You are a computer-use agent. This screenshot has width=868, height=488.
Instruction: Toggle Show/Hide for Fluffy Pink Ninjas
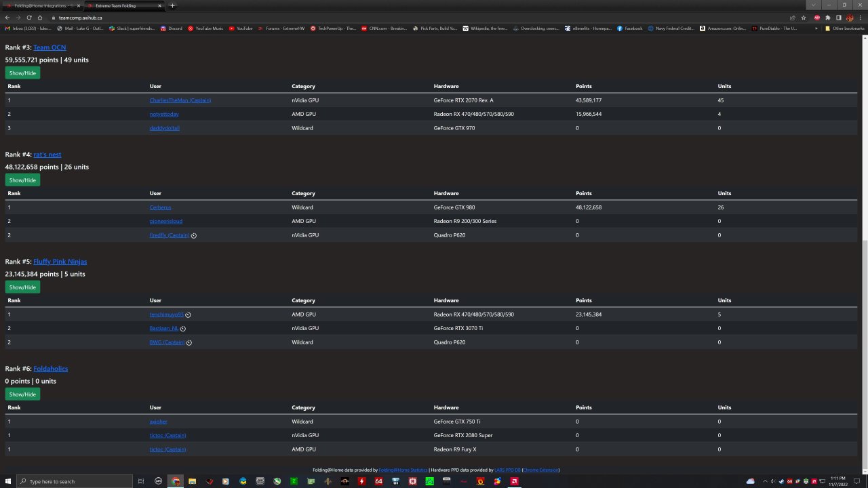[x=22, y=287]
